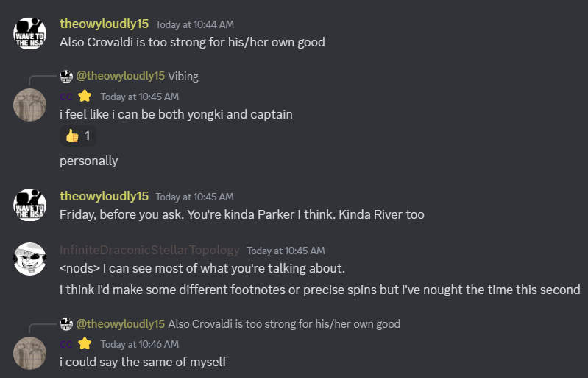The width and height of the screenshot is (588, 378).
Task: Click the star badge beside the 10:45 AM timestamp
Action: [x=85, y=96]
